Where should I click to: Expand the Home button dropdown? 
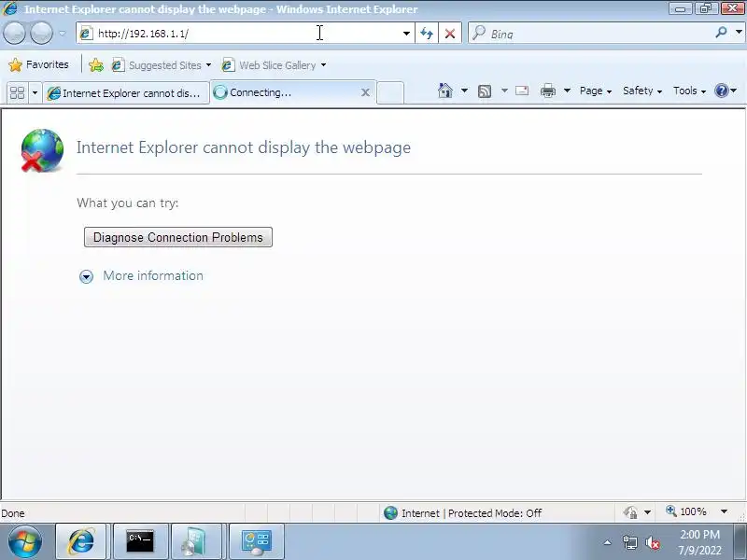click(x=464, y=91)
